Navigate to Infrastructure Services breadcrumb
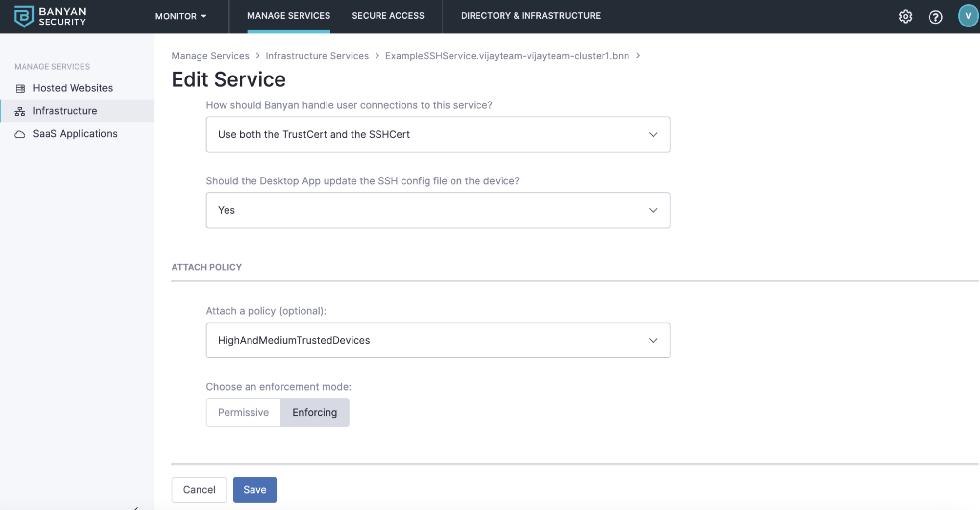 [317, 56]
